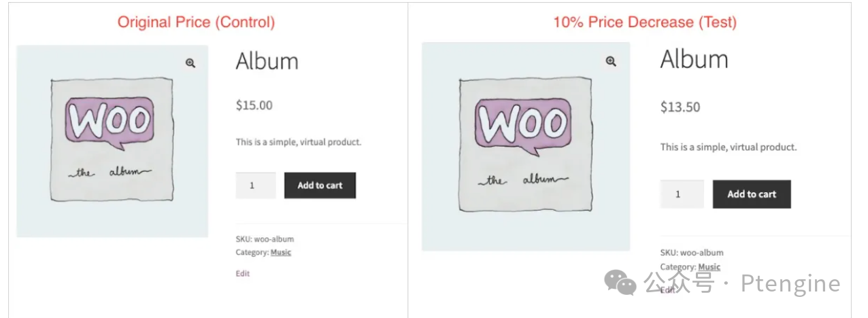Image resolution: width=868 pixels, height=318 pixels.
Task: Add the $15.00 Album to cart
Action: (320, 185)
